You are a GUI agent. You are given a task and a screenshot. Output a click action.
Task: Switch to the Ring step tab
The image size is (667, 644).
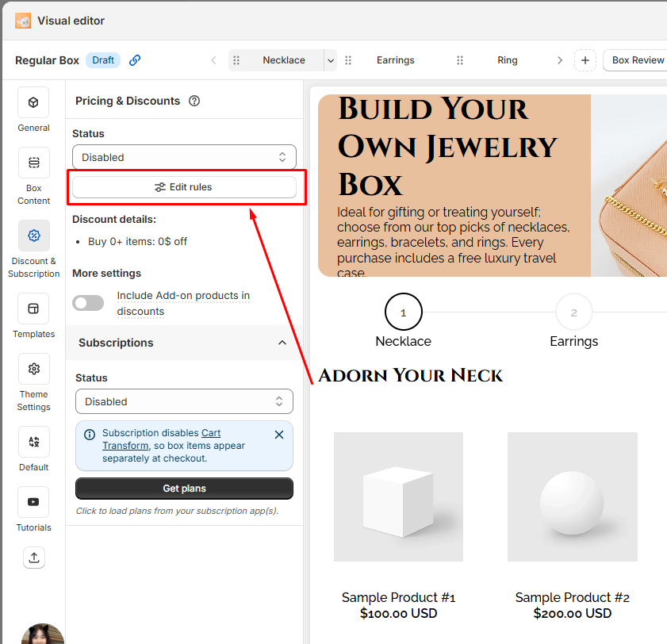(x=507, y=60)
